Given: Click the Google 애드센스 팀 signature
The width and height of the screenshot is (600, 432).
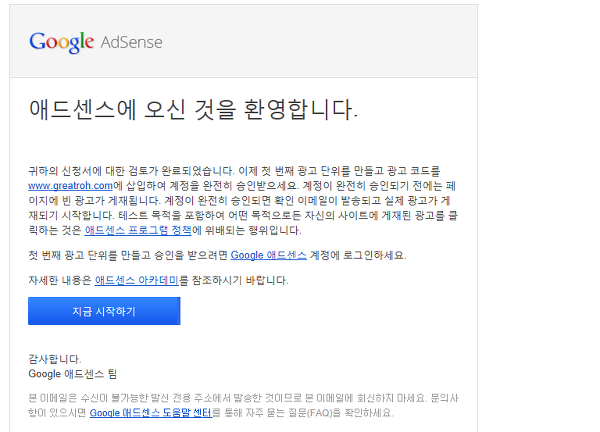Looking at the screenshot, I should tap(73, 374).
